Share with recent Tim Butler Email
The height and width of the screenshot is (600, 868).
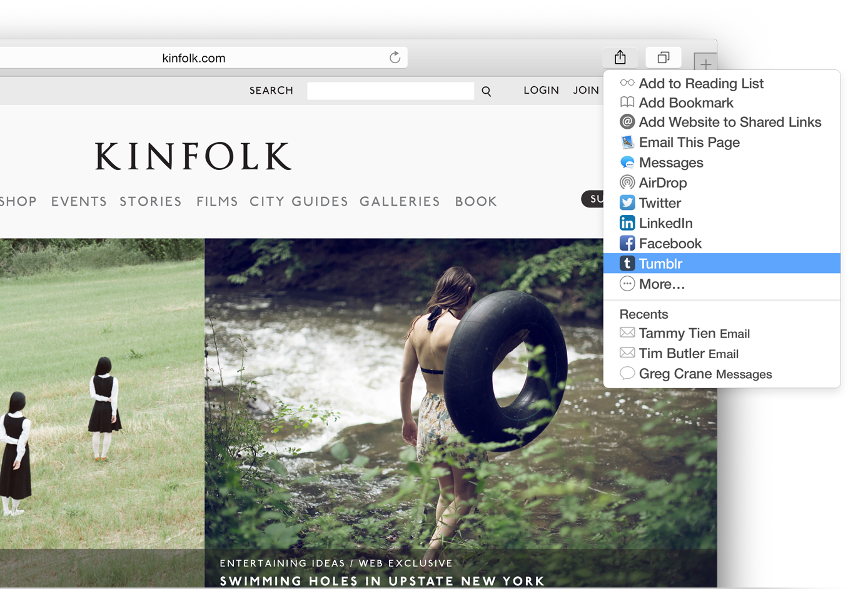[x=722, y=353]
